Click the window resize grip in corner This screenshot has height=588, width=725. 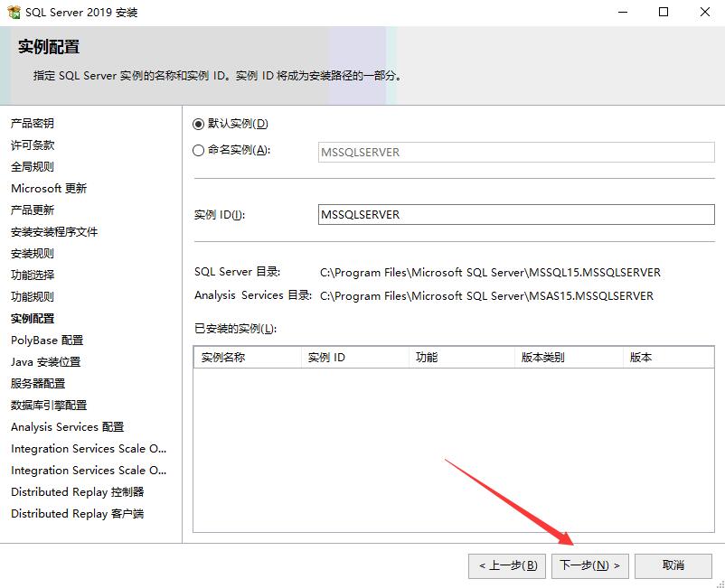click(x=720, y=583)
